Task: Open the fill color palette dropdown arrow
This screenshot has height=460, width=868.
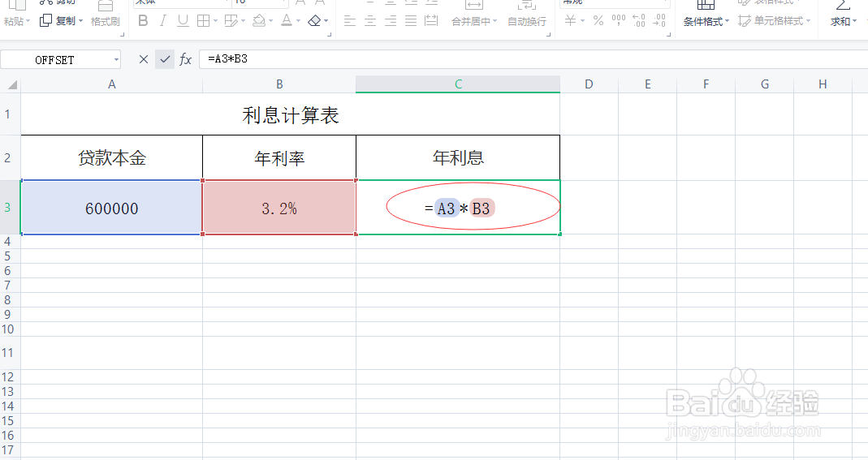Action: [270, 22]
